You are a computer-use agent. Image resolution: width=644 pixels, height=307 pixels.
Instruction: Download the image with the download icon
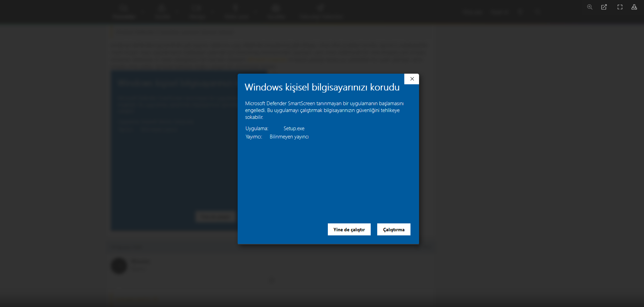(x=634, y=7)
